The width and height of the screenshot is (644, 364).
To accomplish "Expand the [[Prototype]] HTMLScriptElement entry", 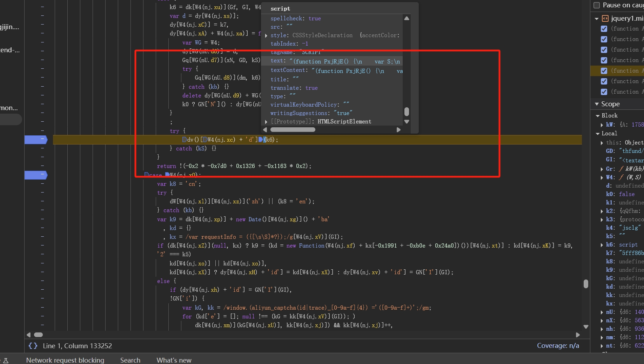I will [266, 122].
